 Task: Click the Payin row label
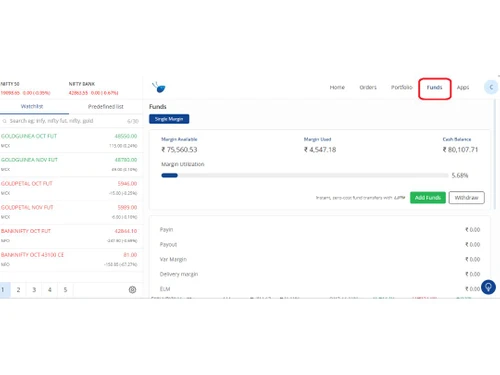[166, 230]
